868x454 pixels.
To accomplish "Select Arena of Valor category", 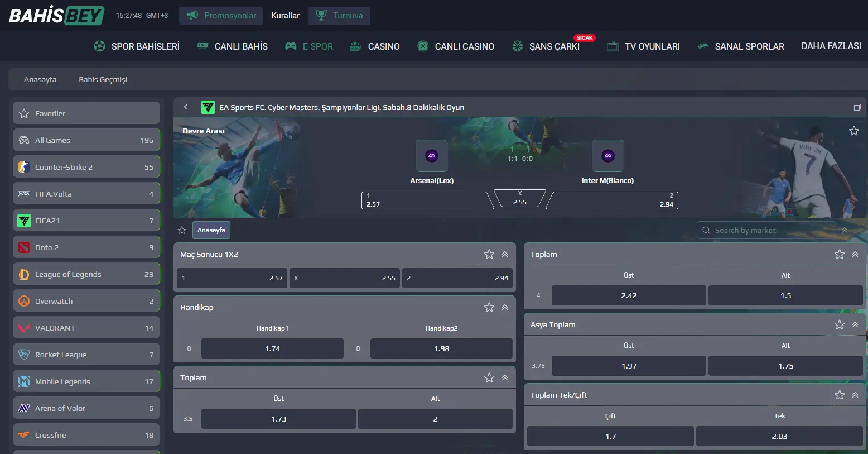I will (x=86, y=408).
